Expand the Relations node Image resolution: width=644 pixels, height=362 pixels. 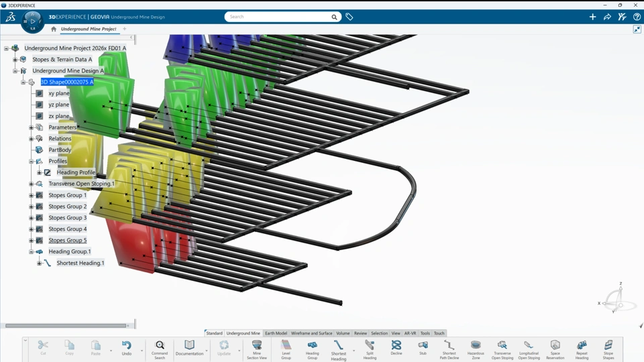[x=32, y=139]
